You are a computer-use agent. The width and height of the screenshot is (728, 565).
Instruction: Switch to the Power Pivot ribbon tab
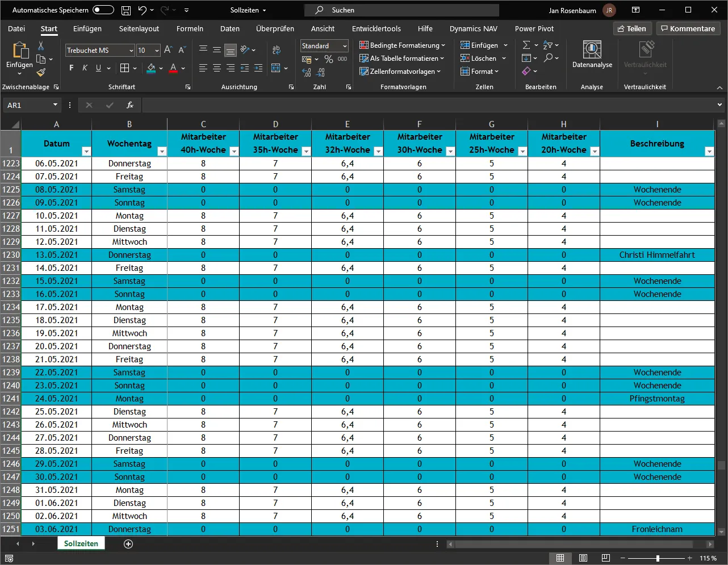coord(534,28)
